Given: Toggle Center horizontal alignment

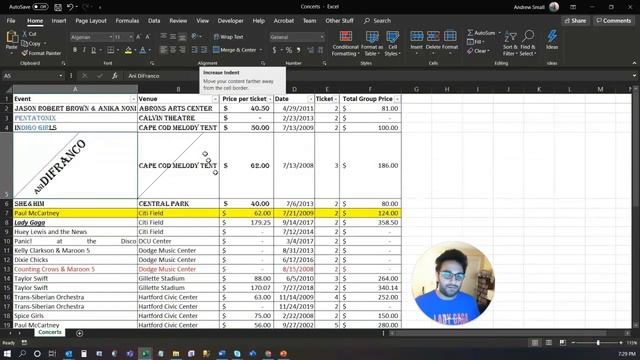Looking at the screenshot, I should (173, 50).
